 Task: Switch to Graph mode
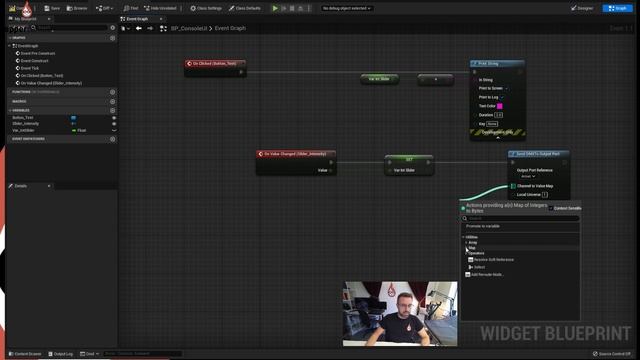(x=618, y=8)
